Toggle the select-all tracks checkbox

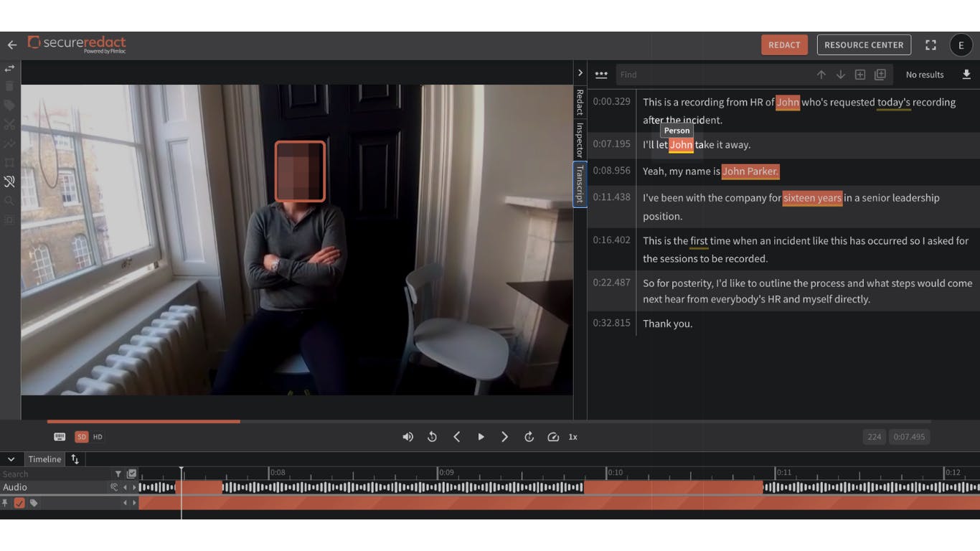pyautogui.click(x=131, y=474)
